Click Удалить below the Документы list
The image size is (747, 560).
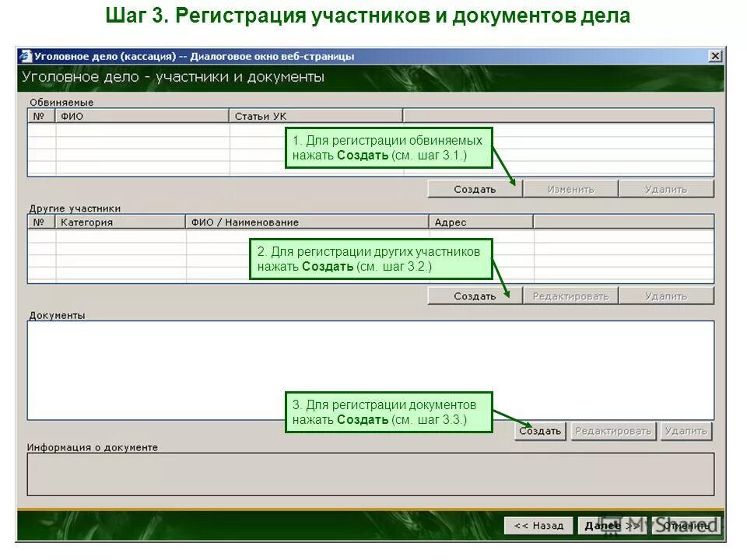[688, 429]
